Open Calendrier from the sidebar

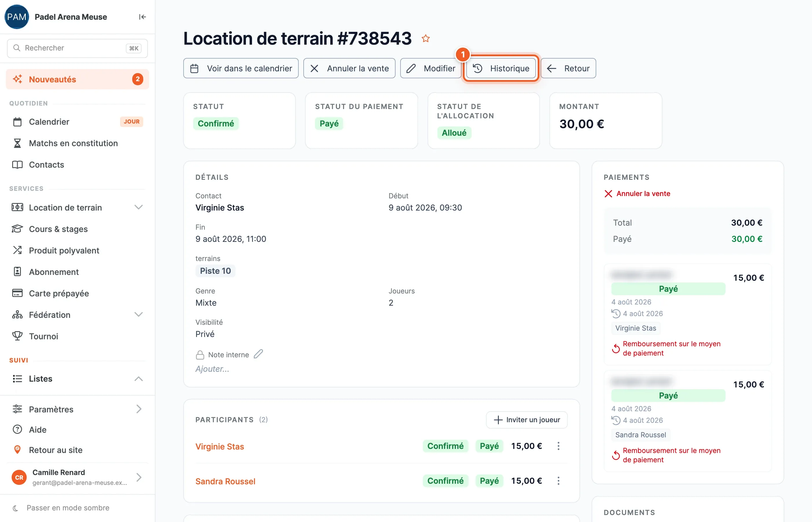click(x=77, y=122)
